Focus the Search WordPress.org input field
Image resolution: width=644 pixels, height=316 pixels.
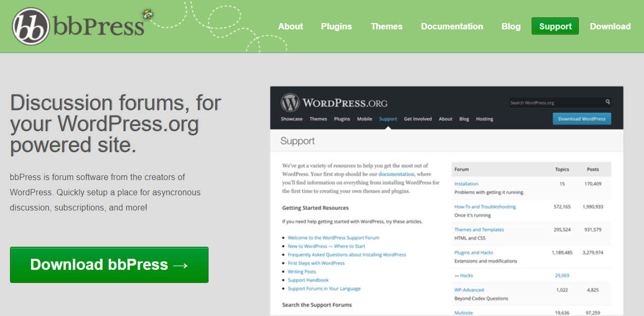(x=556, y=103)
